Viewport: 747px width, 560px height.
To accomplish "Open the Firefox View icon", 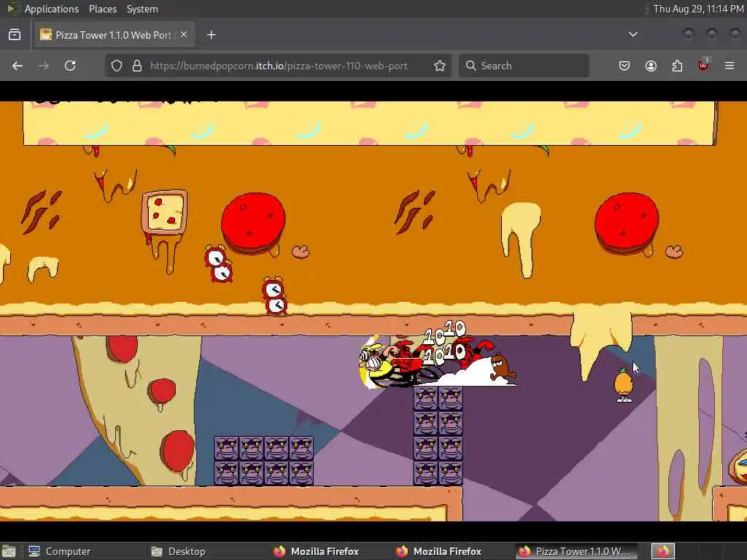I will [15, 35].
